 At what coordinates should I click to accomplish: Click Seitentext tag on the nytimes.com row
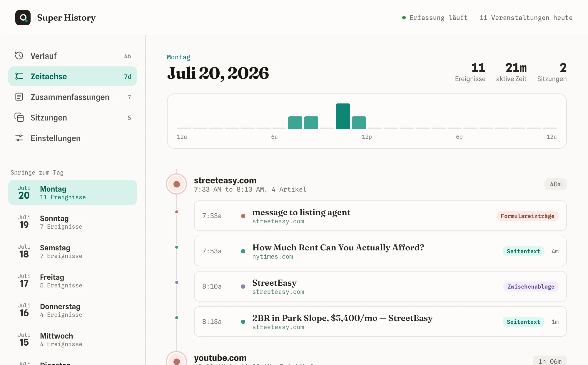pos(523,251)
